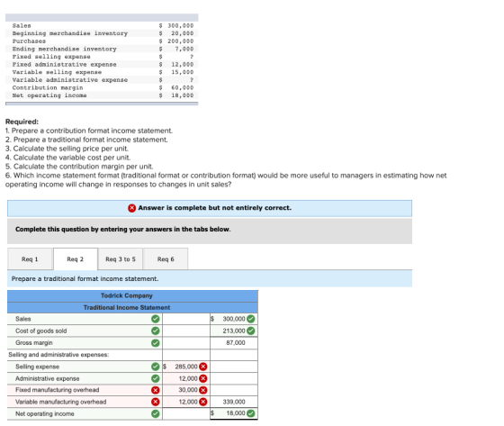Open the Req 6 tab
This screenshot has width=504, height=426.
(166, 259)
